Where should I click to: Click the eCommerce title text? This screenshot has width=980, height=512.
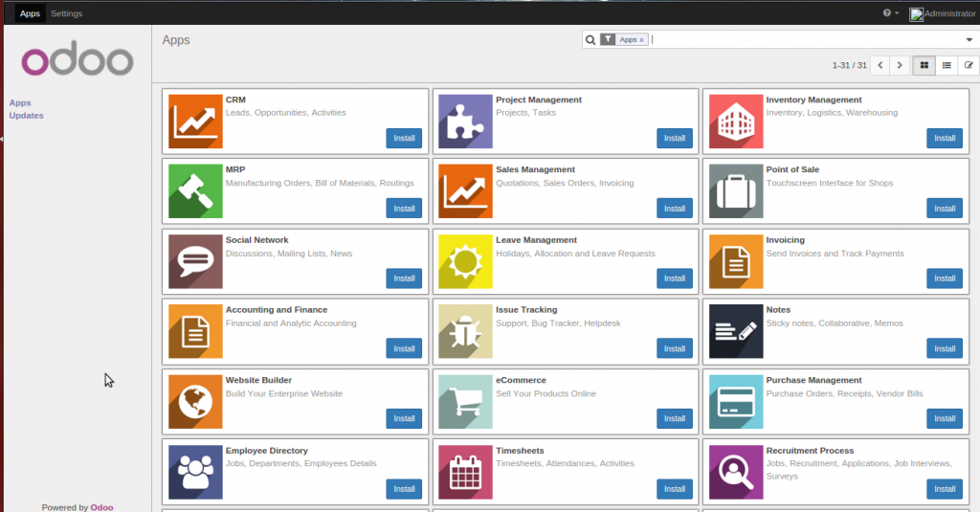521,380
